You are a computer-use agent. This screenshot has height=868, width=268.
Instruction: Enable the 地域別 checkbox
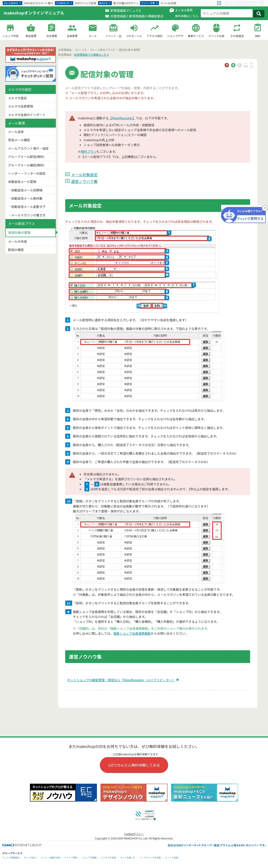(x=71, y=269)
